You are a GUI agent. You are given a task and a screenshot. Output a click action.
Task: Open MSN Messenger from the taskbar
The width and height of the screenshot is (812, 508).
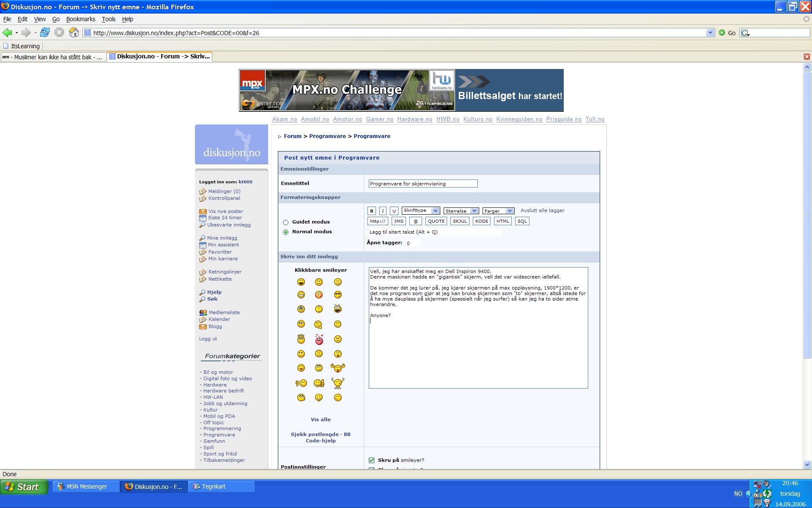(86, 486)
